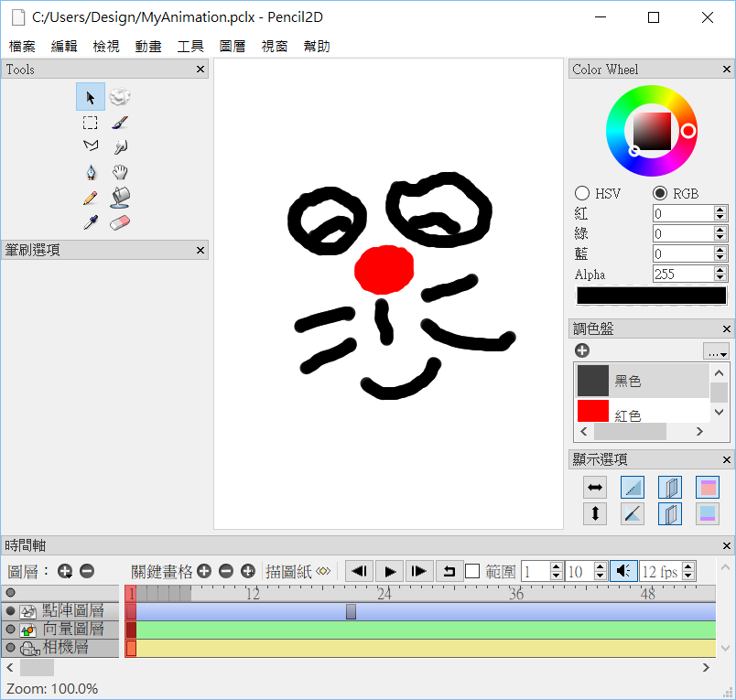Select the HSV radio button
This screenshot has width=736, height=700.
click(x=582, y=193)
